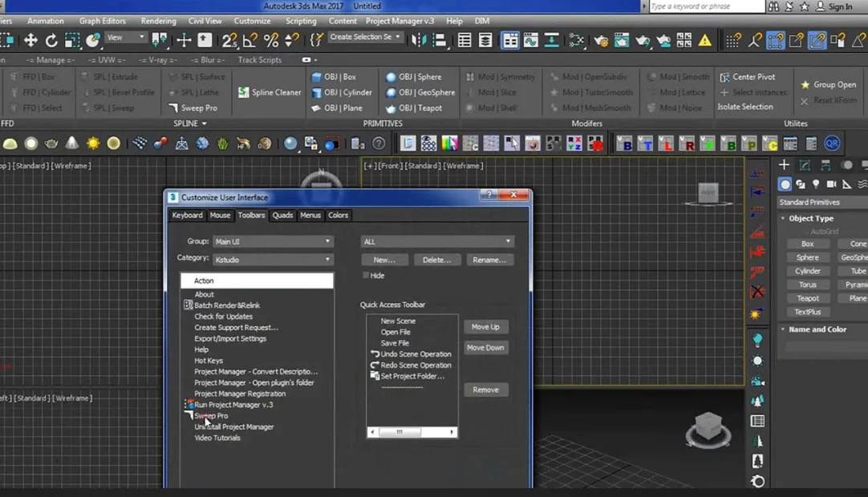868x497 pixels.
Task: Click the question mark help icon in the toolbar
Action: (x=379, y=144)
